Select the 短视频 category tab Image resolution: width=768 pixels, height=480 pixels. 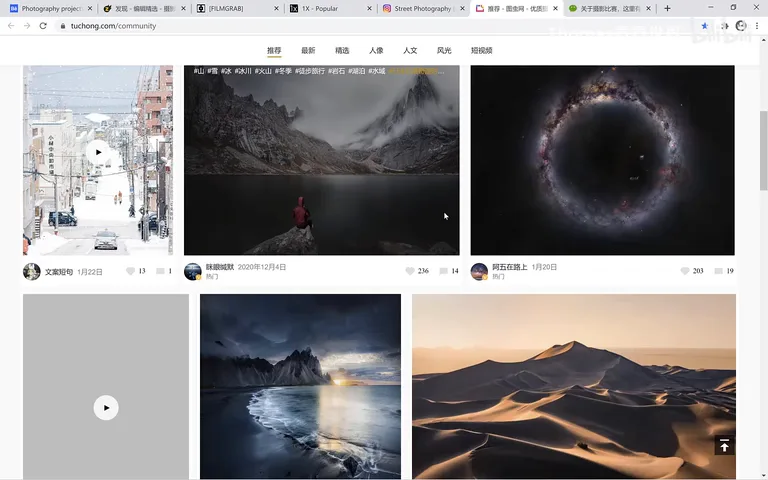[x=481, y=50]
